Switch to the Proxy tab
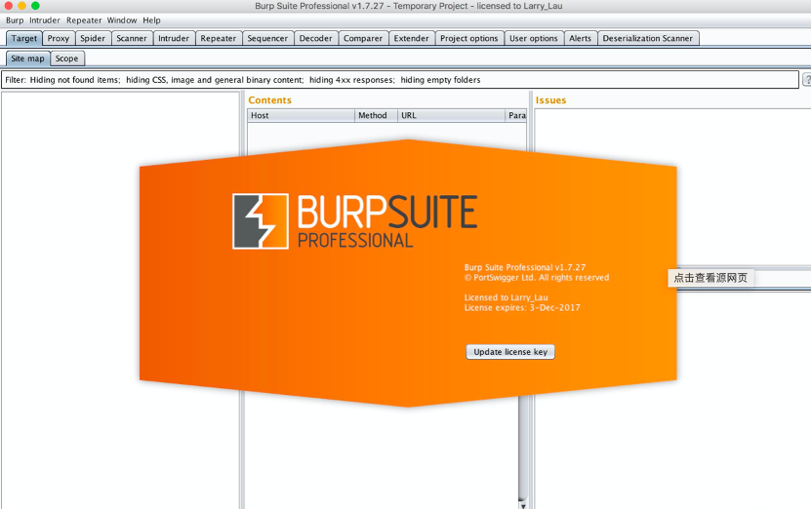 pyautogui.click(x=58, y=38)
